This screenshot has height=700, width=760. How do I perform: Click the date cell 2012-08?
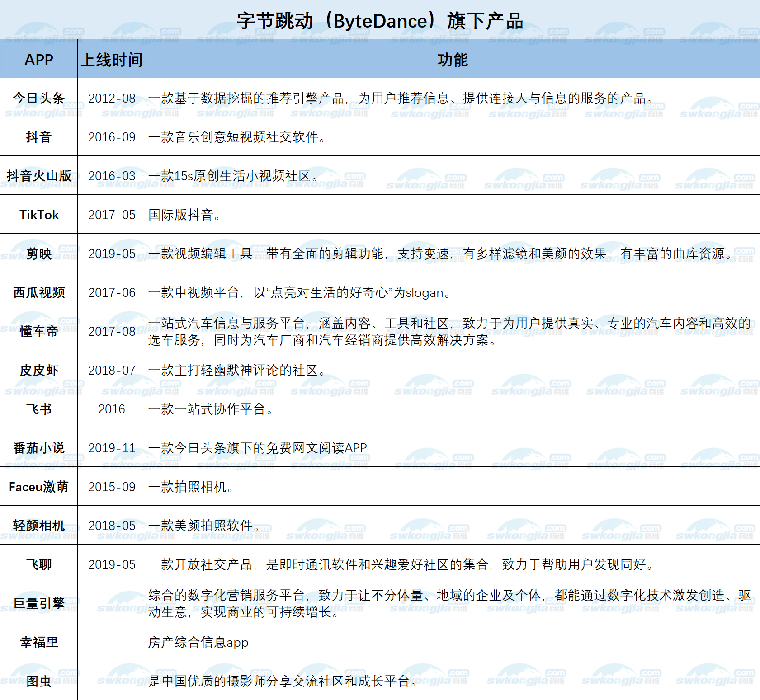(x=112, y=98)
